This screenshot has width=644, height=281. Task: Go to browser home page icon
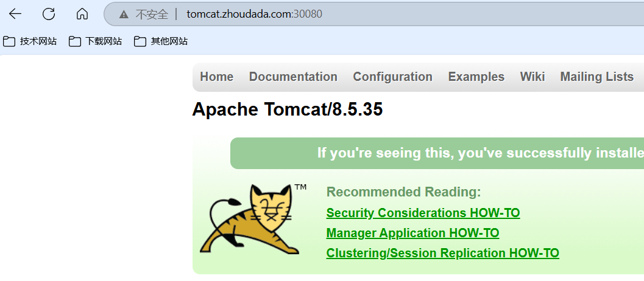tap(82, 14)
